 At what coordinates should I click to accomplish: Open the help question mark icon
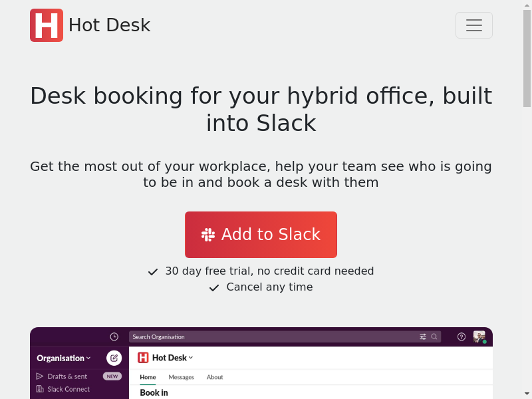[462, 337]
